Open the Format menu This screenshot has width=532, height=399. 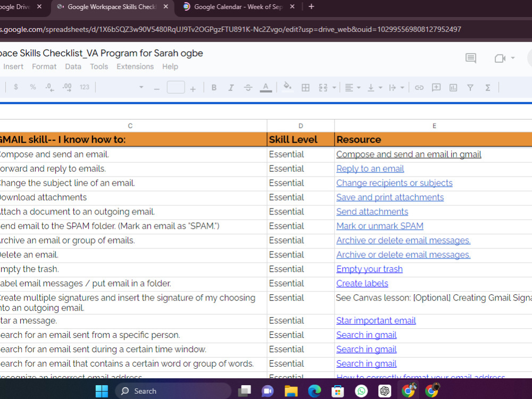(44, 66)
